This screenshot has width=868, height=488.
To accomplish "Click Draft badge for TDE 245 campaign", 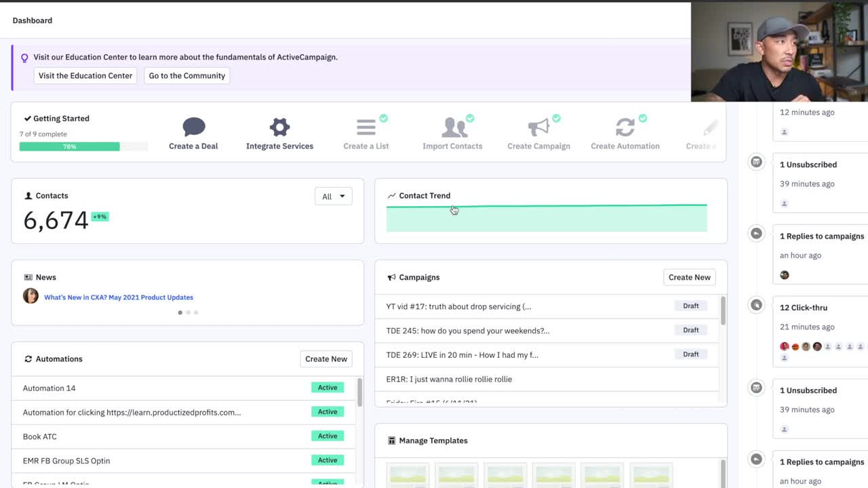I will tap(691, 331).
